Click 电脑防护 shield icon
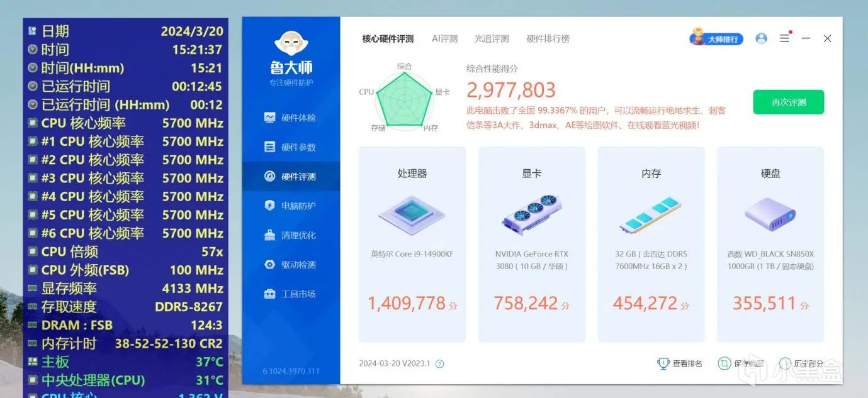The image size is (868, 398). point(270,206)
